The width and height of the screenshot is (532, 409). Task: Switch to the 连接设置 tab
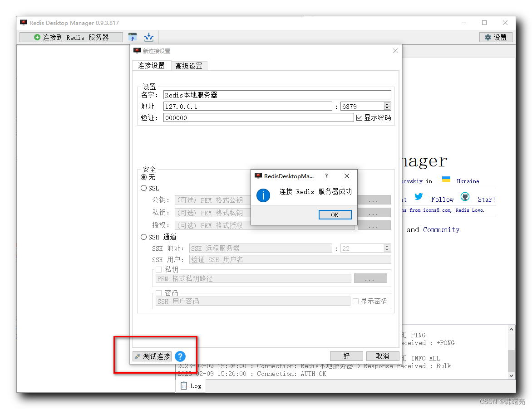point(151,65)
